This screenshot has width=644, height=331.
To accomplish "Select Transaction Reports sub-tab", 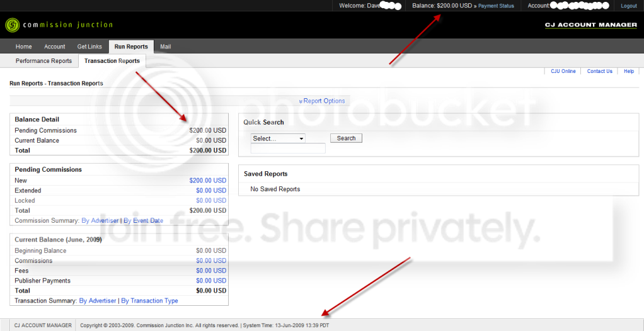I will 112,60.
